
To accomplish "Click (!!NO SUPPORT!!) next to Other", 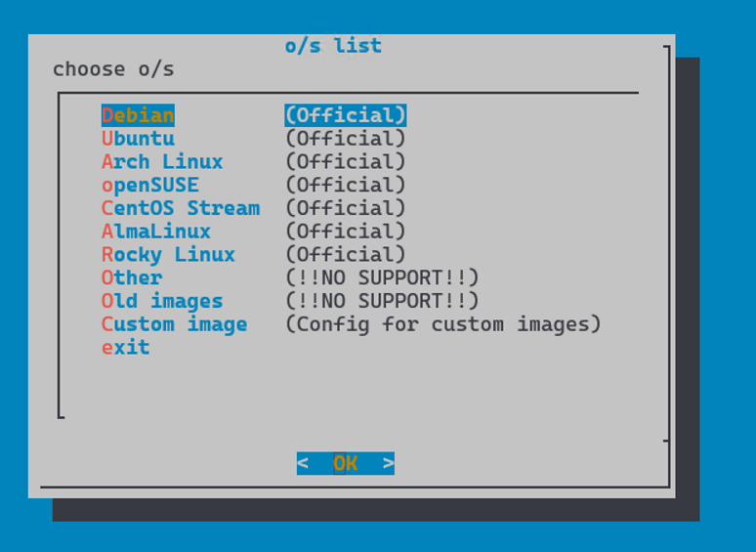I will (382, 278).
